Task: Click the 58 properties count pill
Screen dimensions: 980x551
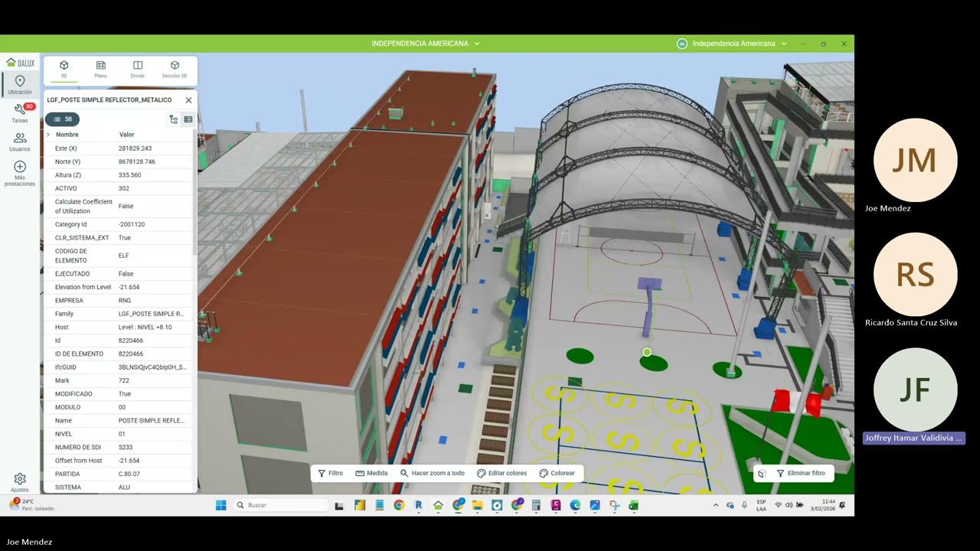Action: (x=62, y=119)
